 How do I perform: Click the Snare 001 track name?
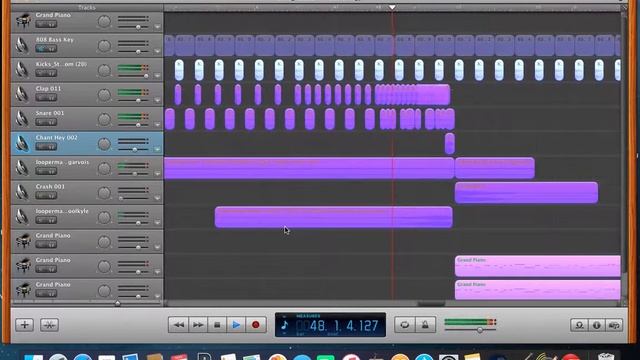[x=49, y=113]
